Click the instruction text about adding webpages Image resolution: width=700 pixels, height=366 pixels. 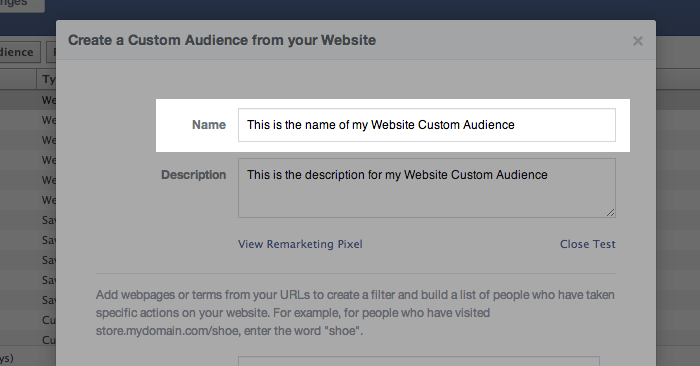(x=355, y=313)
